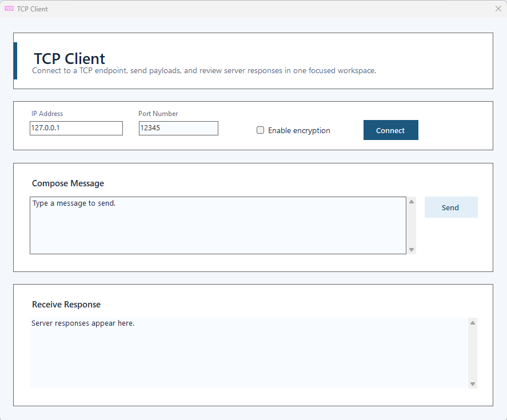Click the 'Receive Response' heading
Screen dimensions: 507x420
click(66, 304)
